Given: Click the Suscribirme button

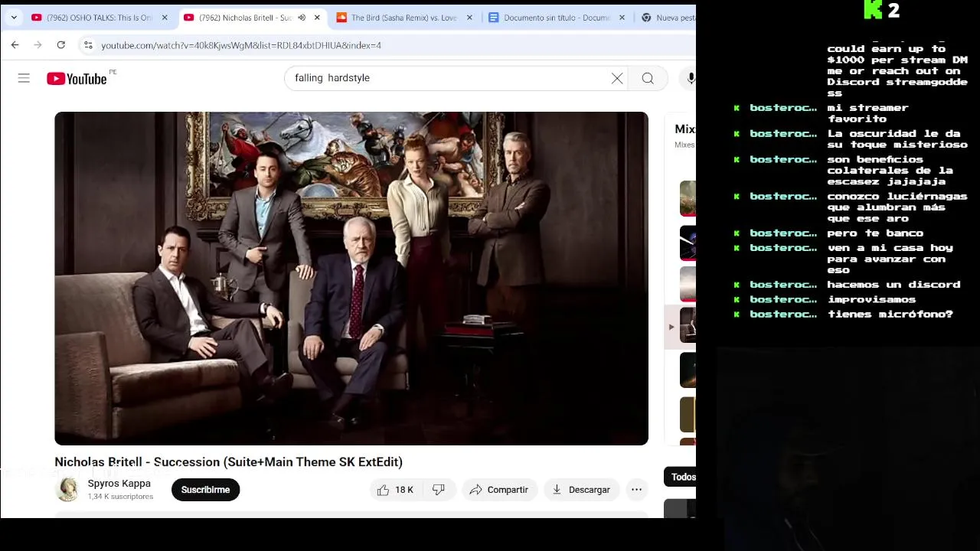Looking at the screenshot, I should click(205, 490).
